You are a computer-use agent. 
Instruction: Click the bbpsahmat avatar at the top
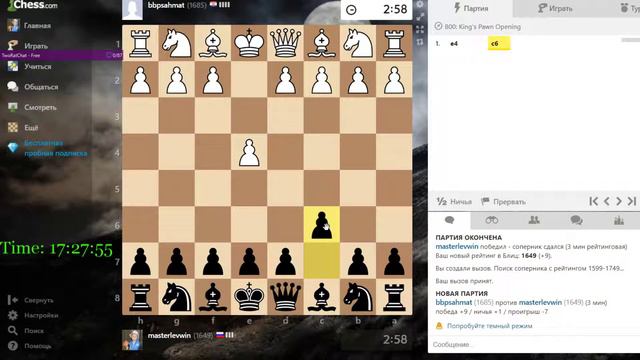click(x=132, y=9)
